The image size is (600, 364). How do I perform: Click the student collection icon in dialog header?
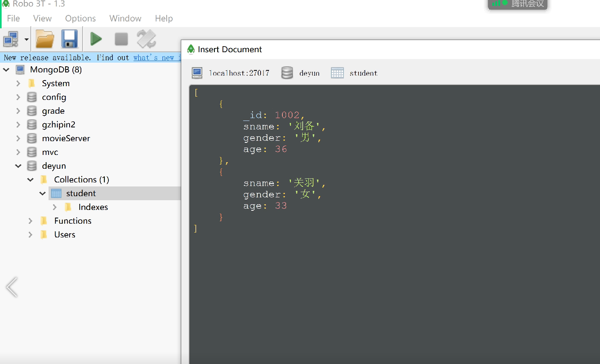point(337,73)
